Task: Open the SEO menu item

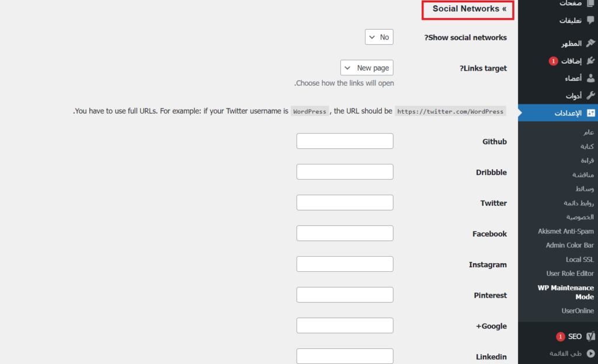Action: click(575, 337)
